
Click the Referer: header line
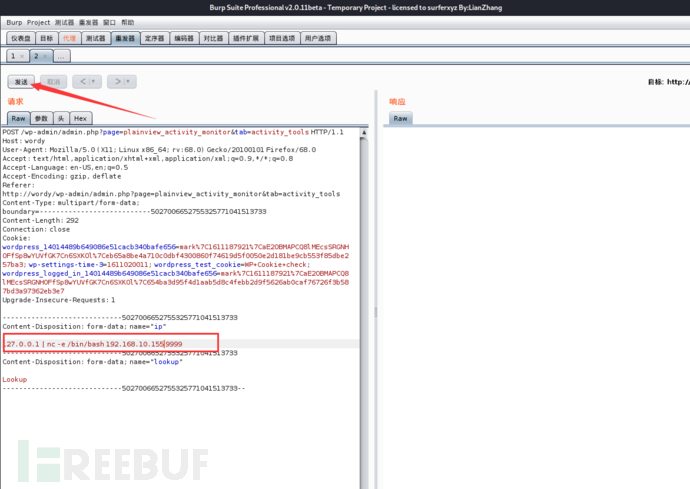(x=18, y=185)
